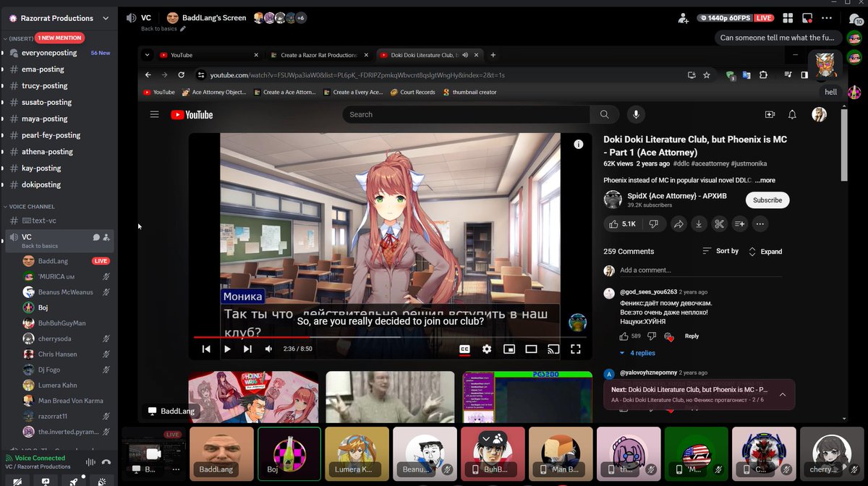The height and width of the screenshot is (486, 868).
Task: Reply to god_sees_you6263 comment
Action: click(692, 336)
